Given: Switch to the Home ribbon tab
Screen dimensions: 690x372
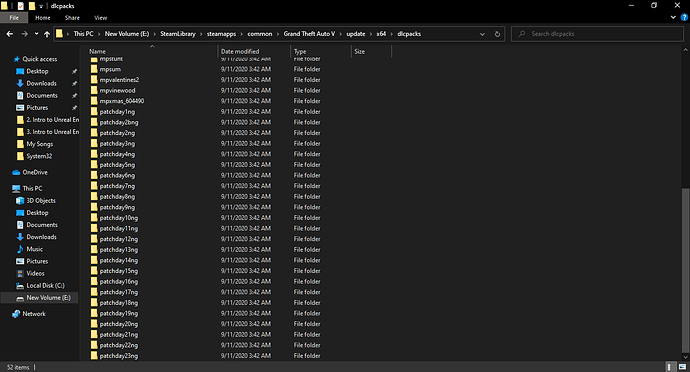Looking at the screenshot, I should [x=43, y=18].
